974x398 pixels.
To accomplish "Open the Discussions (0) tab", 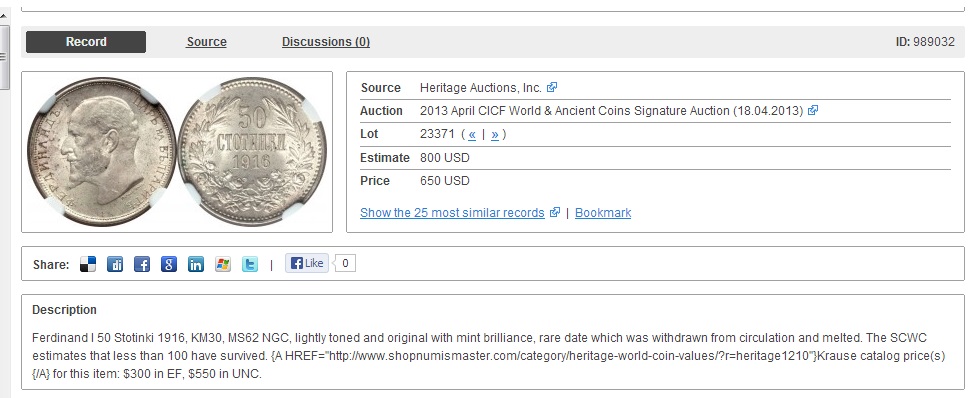I will 325,42.
